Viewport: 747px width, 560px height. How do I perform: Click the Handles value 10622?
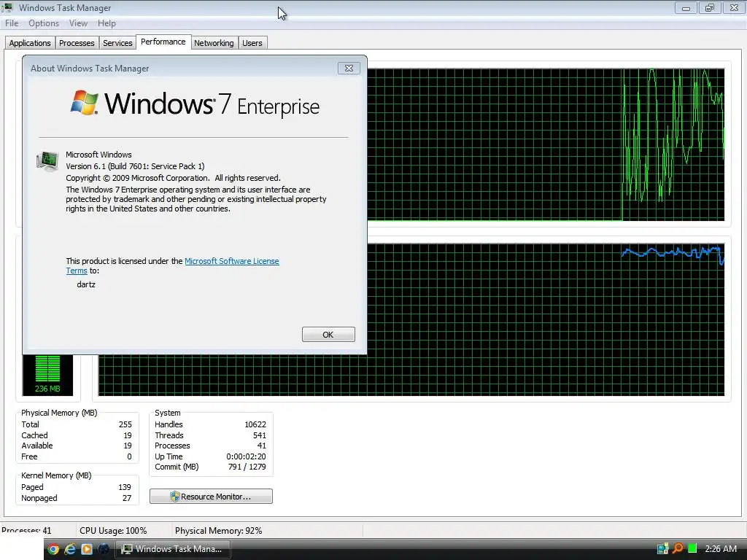[255, 424]
